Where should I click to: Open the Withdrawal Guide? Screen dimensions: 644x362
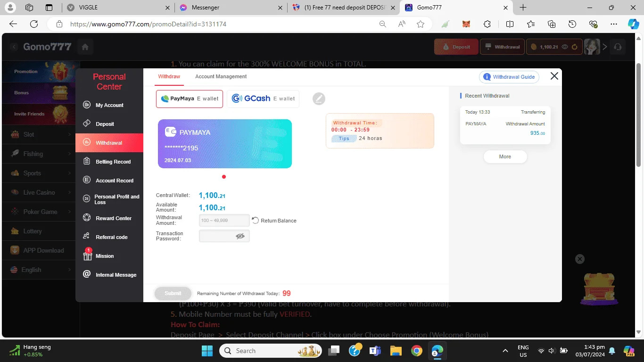coord(509,77)
